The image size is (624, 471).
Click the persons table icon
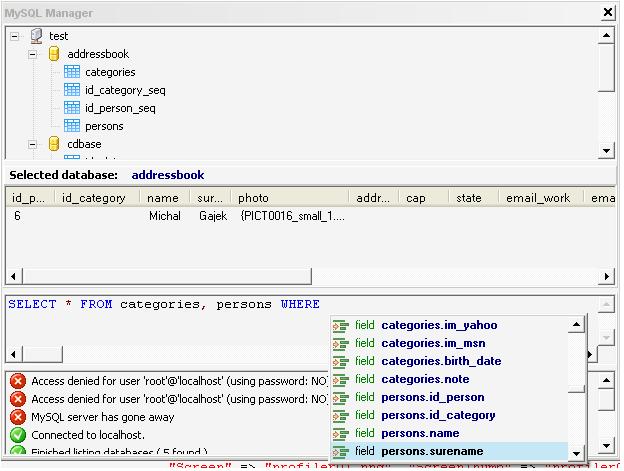[x=72, y=126]
